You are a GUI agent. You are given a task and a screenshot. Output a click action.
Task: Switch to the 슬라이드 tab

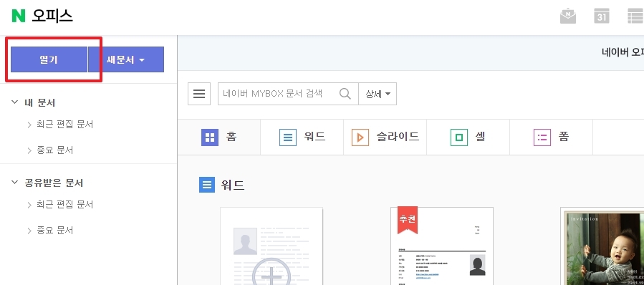click(385, 137)
